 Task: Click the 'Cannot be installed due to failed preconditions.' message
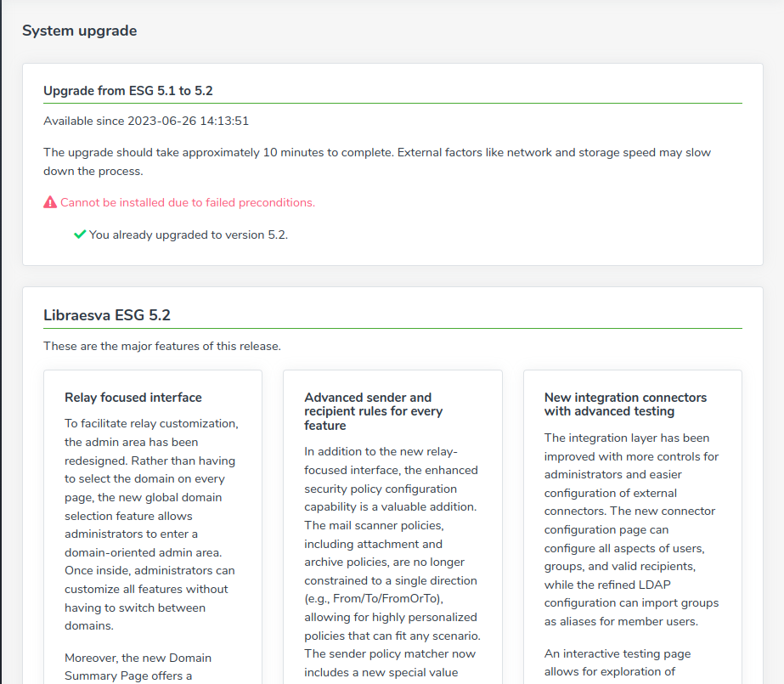[x=188, y=202]
